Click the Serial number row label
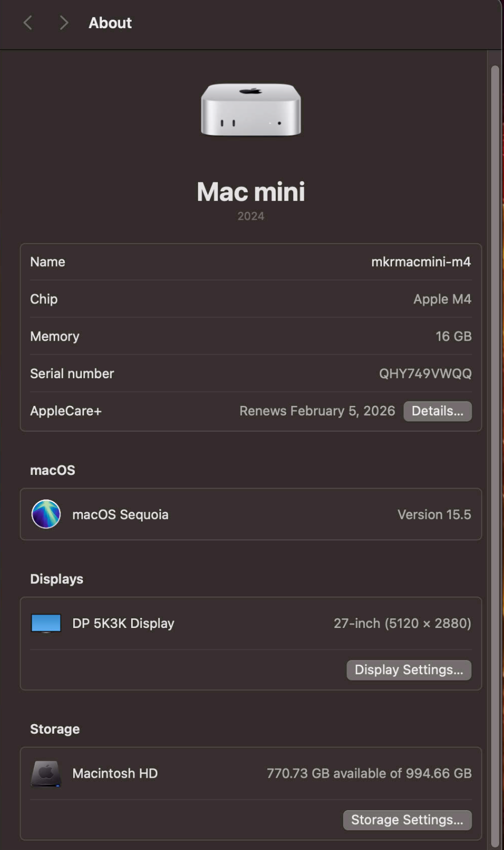Image resolution: width=504 pixels, height=850 pixels. pos(72,373)
